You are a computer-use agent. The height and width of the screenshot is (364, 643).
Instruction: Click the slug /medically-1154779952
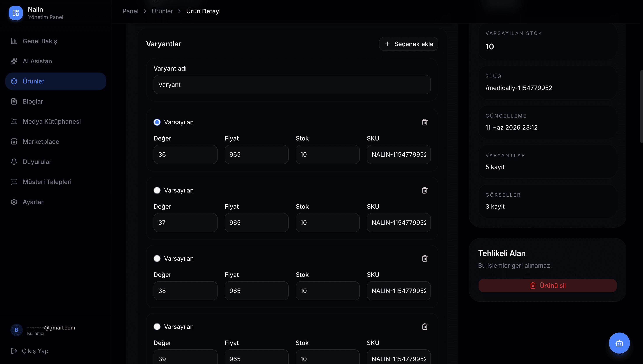coord(519,88)
